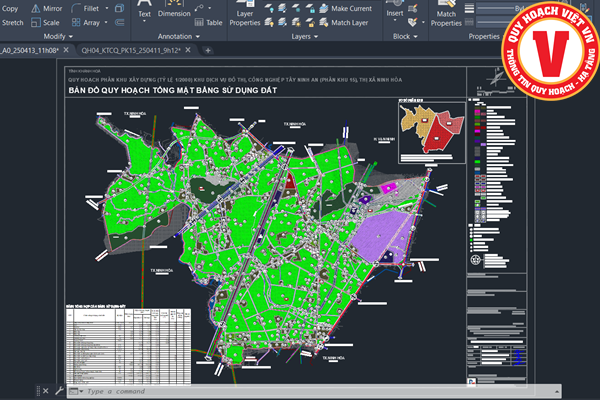Insert a Table from Annotation panel
This screenshot has width=600, height=400.
pyautogui.click(x=209, y=21)
